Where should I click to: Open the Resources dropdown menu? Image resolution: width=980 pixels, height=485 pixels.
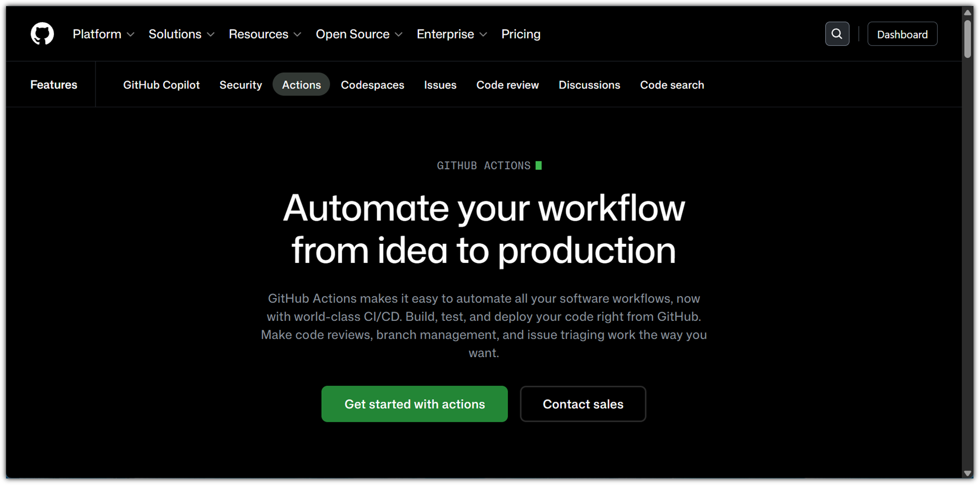point(265,34)
